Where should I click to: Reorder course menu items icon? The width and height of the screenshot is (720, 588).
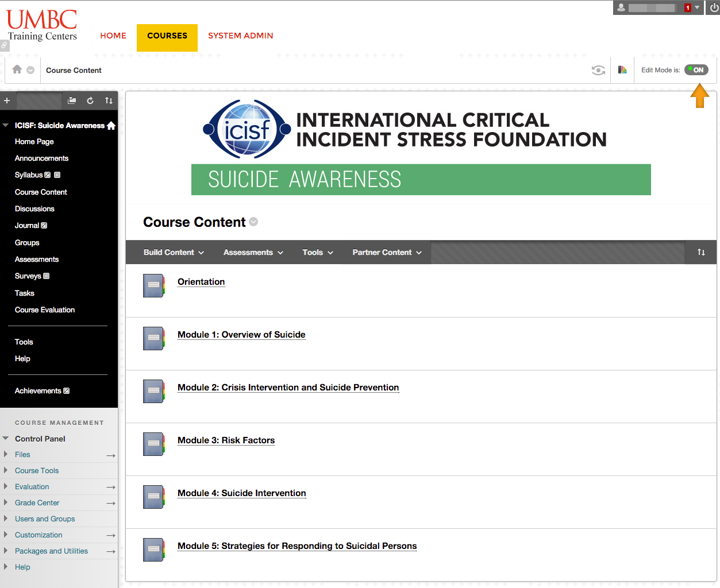click(x=109, y=100)
